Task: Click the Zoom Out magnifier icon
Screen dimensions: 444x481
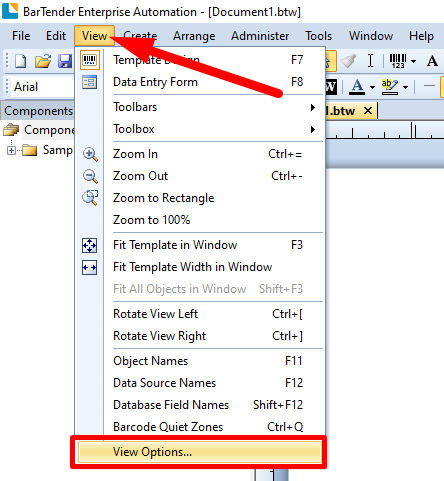Action: tap(90, 176)
